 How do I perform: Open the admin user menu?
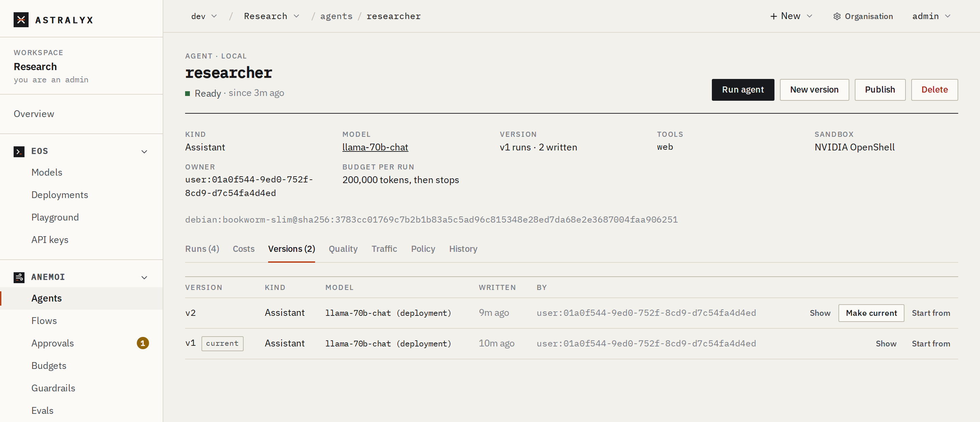[931, 16]
